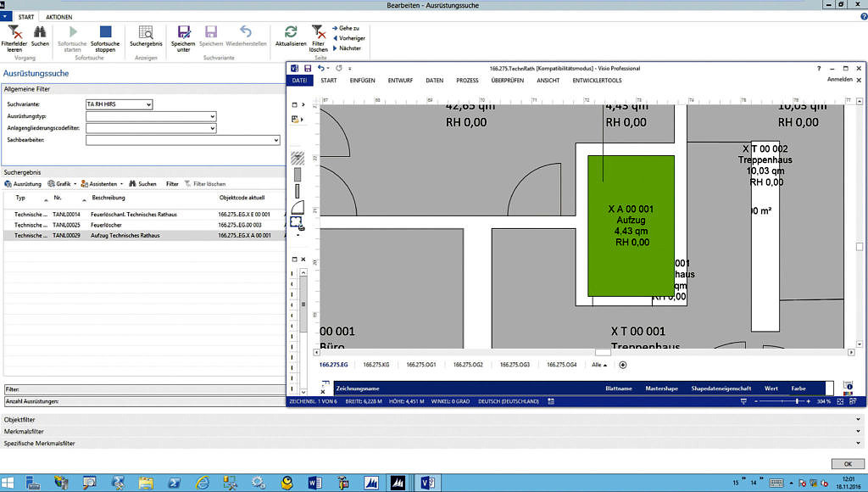Viewport: 868px width, 492px height.
Task: Add a new Visio page tab
Action: (x=623, y=365)
